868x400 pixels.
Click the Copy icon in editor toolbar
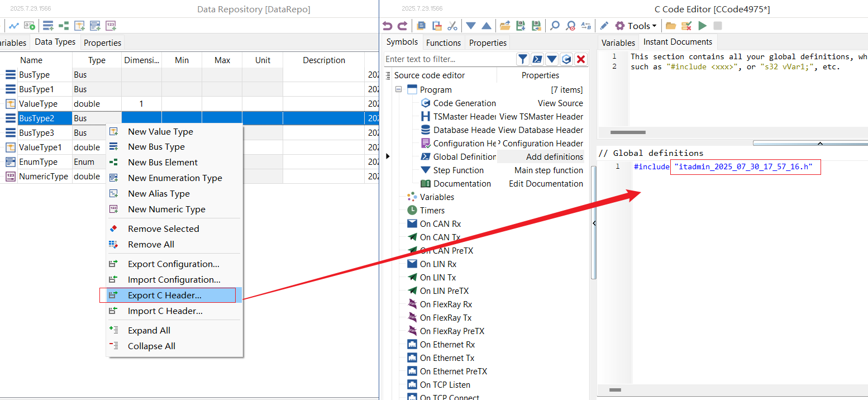pyautogui.click(x=422, y=26)
